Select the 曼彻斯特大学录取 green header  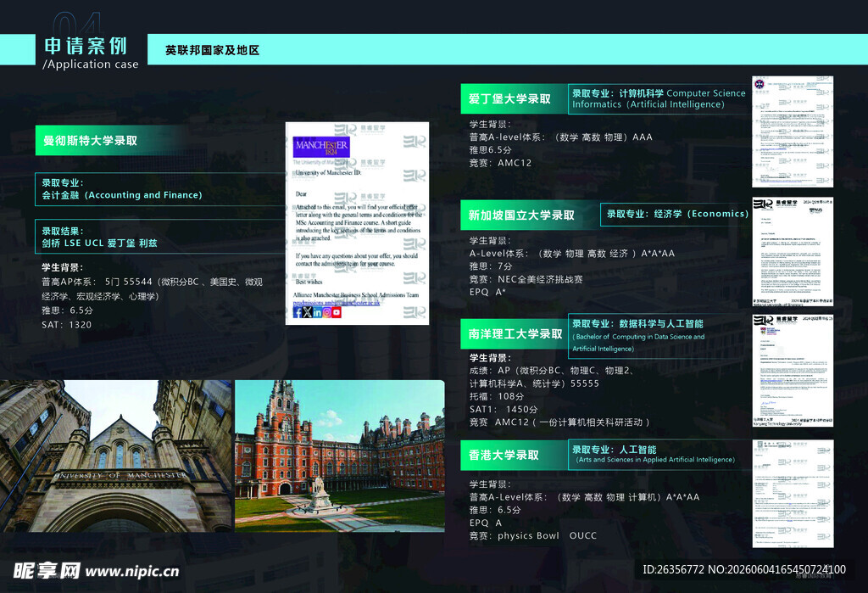(x=111, y=140)
